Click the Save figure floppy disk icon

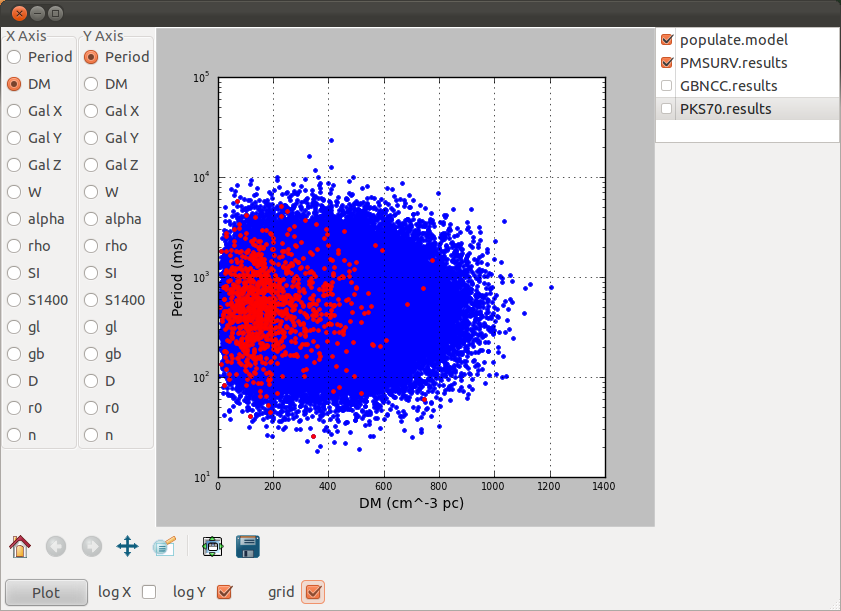tap(248, 546)
